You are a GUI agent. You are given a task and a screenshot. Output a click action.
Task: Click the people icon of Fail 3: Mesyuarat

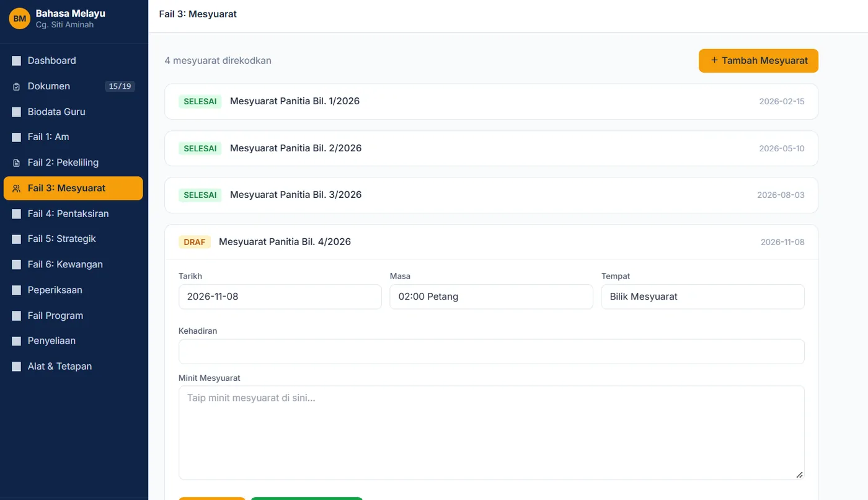click(17, 188)
